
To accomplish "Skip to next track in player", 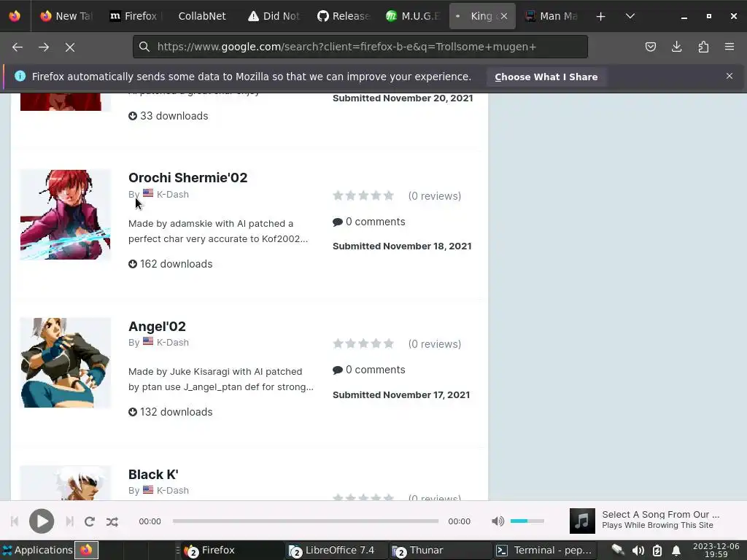I will [69, 521].
